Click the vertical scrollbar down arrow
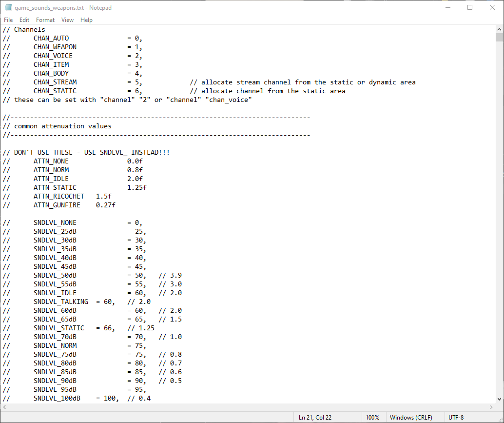Viewport: 504px width, 423px height. (x=499, y=399)
